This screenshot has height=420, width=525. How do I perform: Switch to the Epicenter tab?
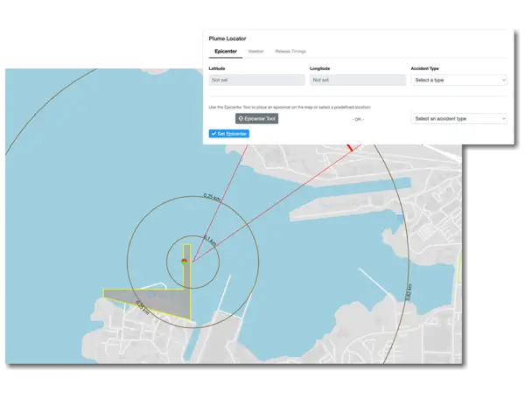click(226, 52)
